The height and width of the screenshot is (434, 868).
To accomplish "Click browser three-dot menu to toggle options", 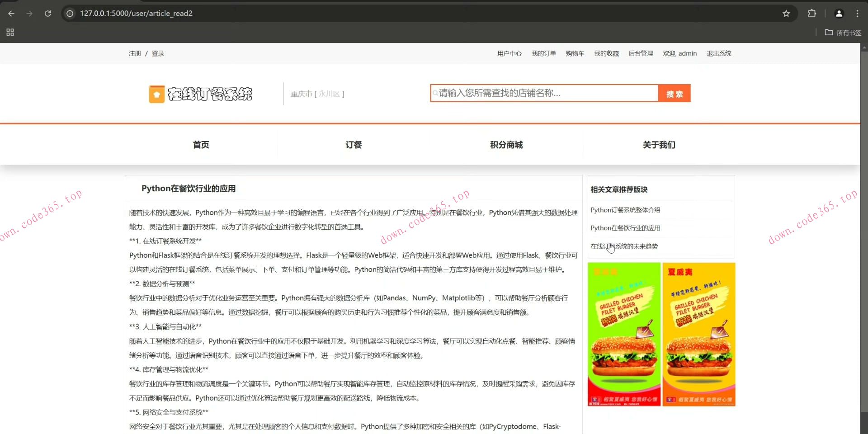I will pyautogui.click(x=858, y=14).
